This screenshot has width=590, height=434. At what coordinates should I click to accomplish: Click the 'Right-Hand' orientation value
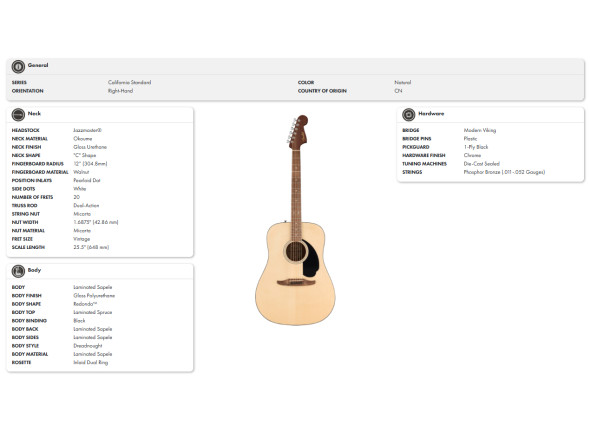120,91
